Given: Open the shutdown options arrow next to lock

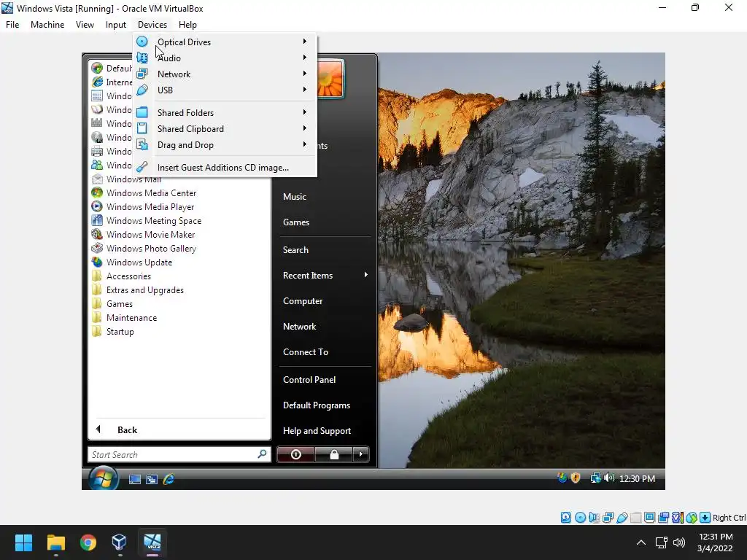Looking at the screenshot, I should click(x=360, y=454).
